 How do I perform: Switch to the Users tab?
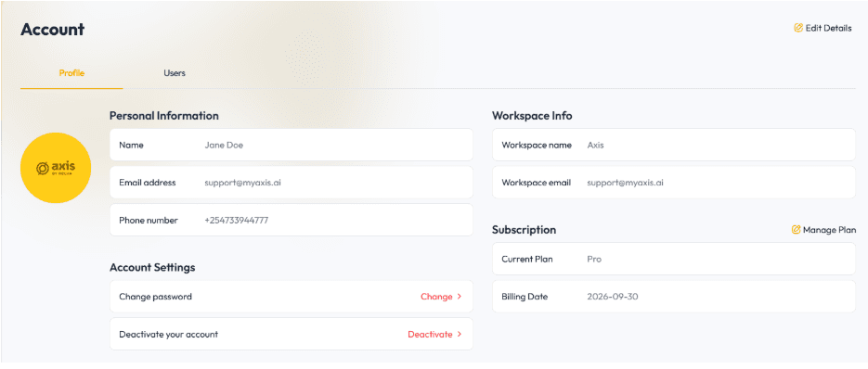click(x=175, y=73)
